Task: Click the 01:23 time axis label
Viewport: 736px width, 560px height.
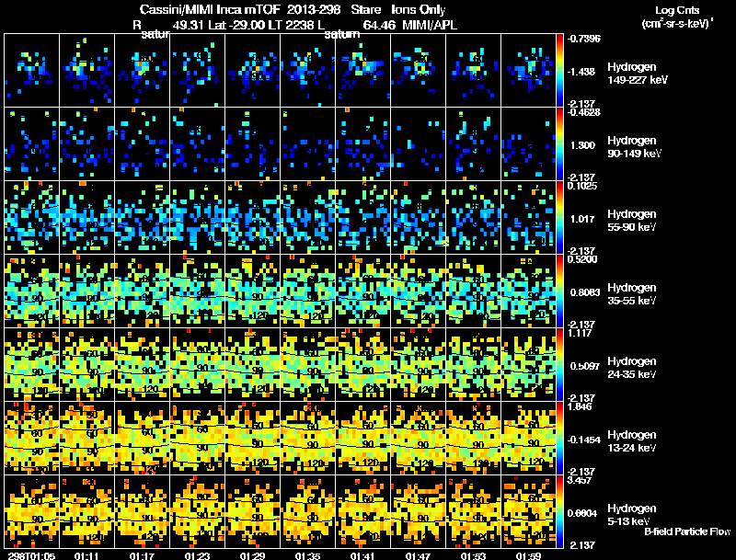Action: 197,555
